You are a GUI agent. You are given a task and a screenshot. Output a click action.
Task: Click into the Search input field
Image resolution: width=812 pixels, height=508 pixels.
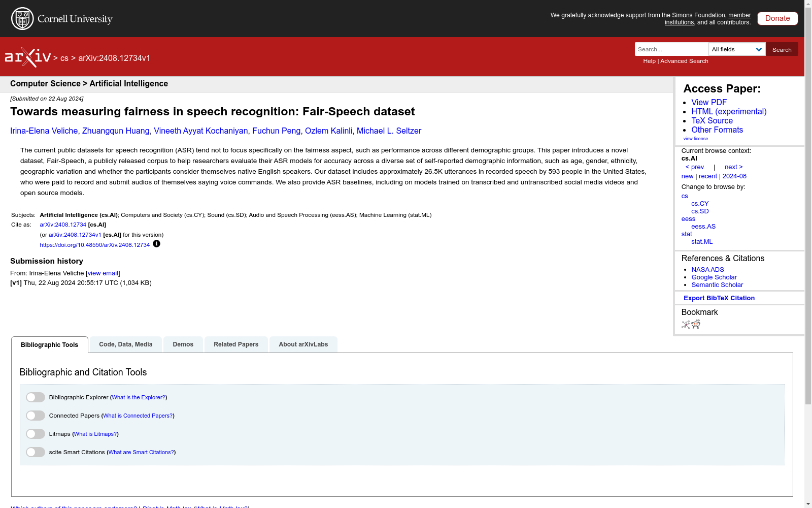click(671, 49)
